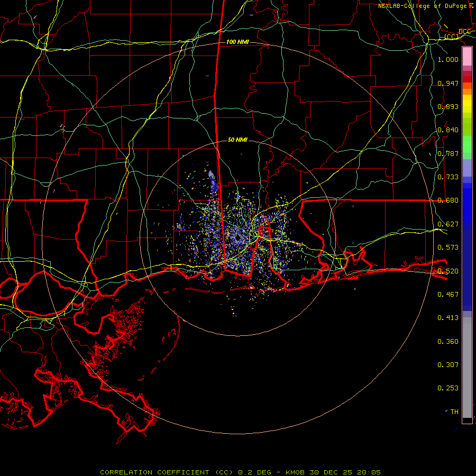This screenshot has width=476, height=476.
Task: Select the 0.680 scale label
Action: [448, 200]
